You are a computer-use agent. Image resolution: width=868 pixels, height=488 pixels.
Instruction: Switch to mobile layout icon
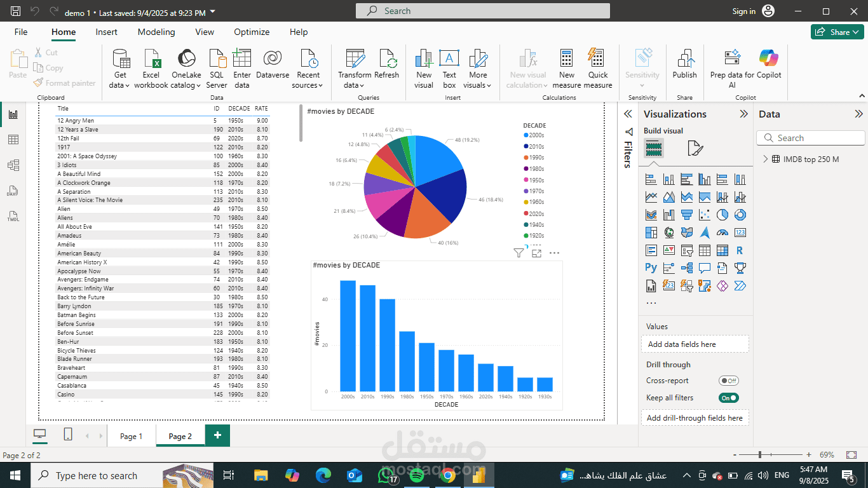tap(68, 435)
